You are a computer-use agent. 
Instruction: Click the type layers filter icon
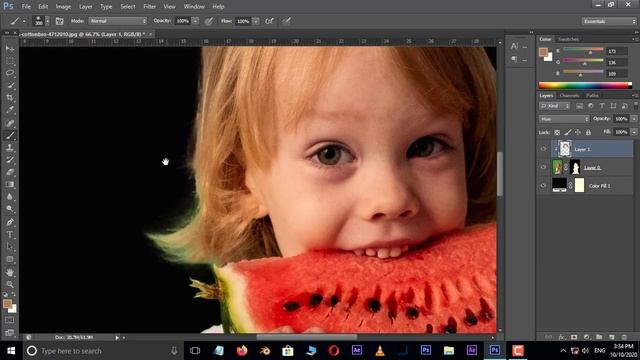coord(602,106)
